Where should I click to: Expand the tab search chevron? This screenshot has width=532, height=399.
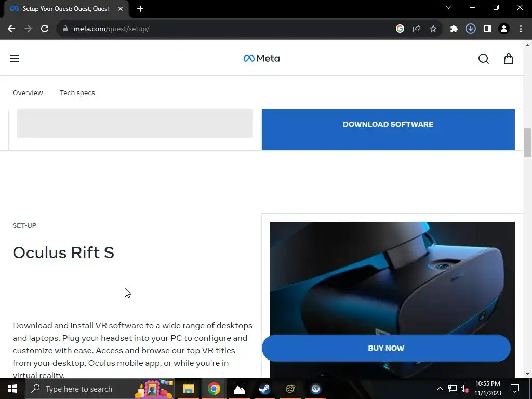(x=448, y=7)
